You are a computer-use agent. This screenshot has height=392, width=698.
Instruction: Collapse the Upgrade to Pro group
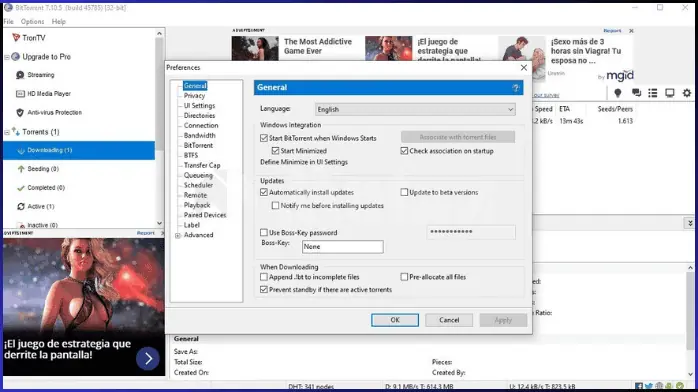[7, 57]
